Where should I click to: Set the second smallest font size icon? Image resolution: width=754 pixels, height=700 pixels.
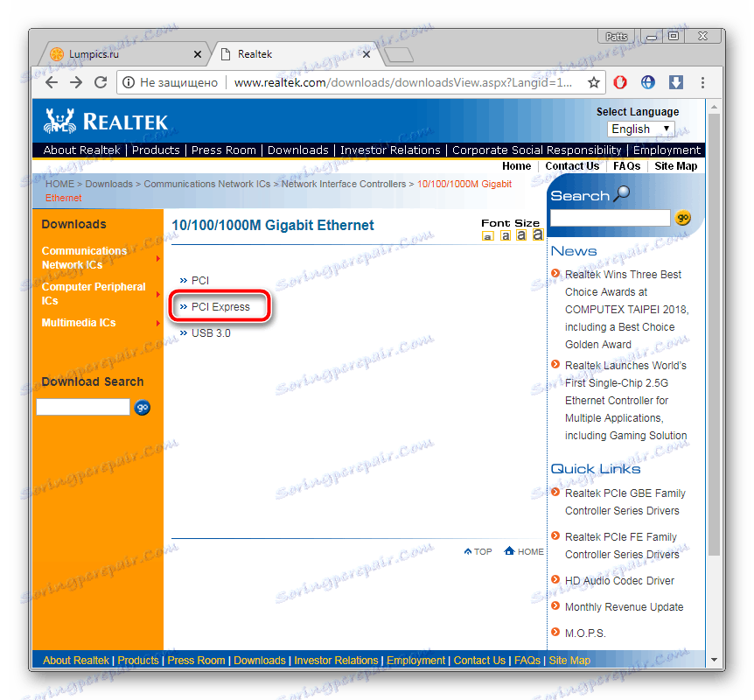click(505, 235)
